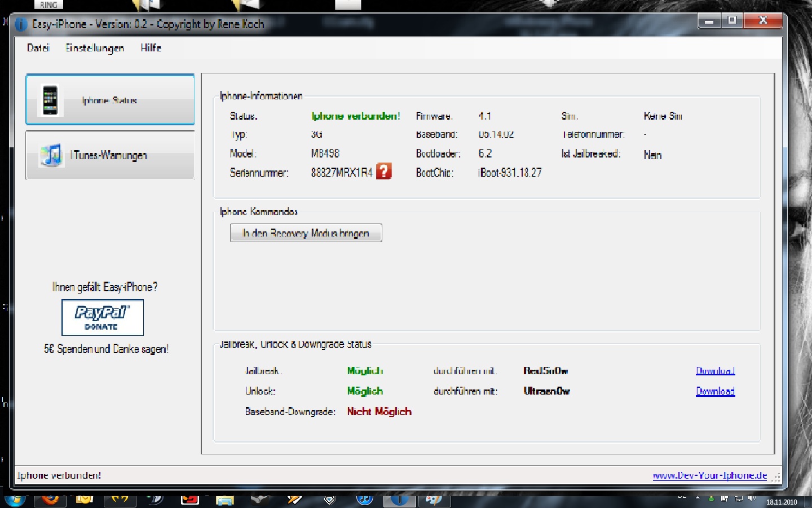Open iTunes from the taskbar
812x508 pixels.
(364, 500)
